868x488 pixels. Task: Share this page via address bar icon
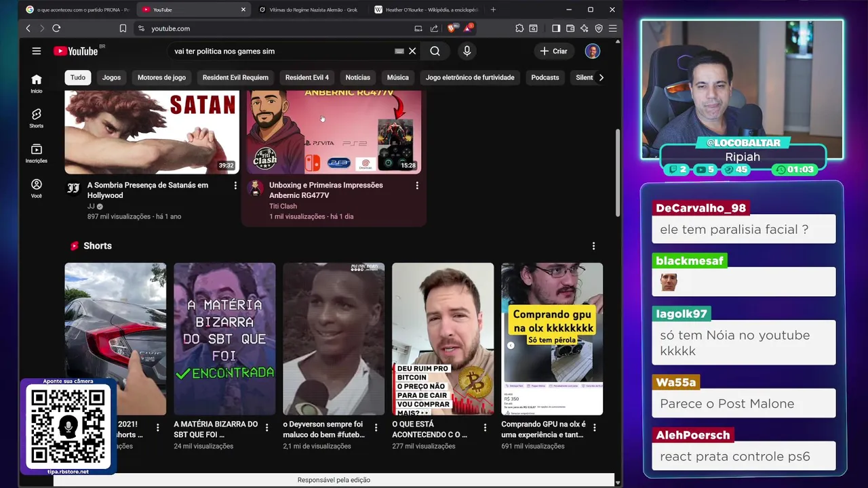[433, 28]
